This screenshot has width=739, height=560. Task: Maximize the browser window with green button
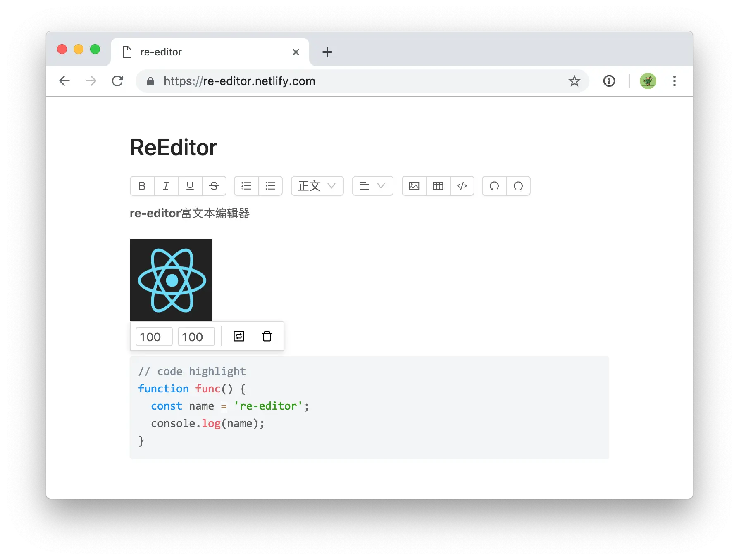point(95,49)
